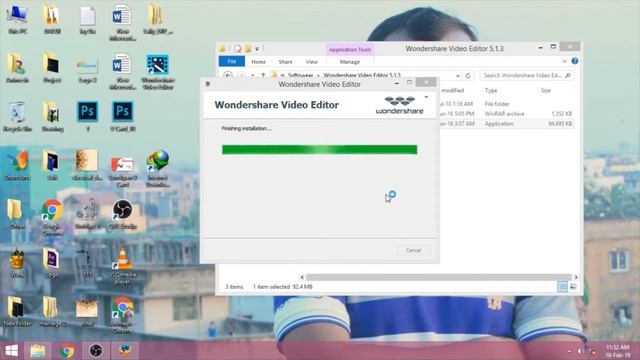
Task: Open OBS Studio from the taskbar
Action: pos(96,351)
